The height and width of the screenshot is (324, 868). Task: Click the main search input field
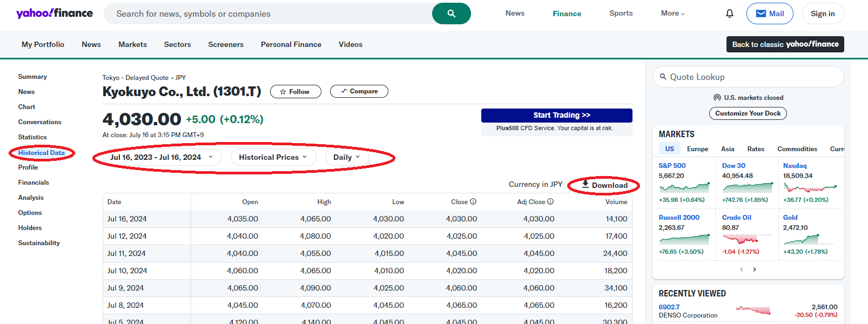(x=268, y=13)
